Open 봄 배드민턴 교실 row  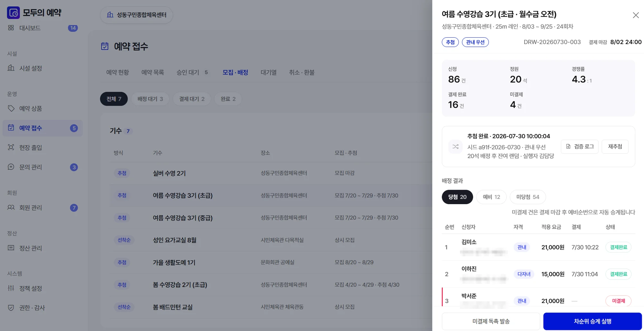click(x=271, y=307)
